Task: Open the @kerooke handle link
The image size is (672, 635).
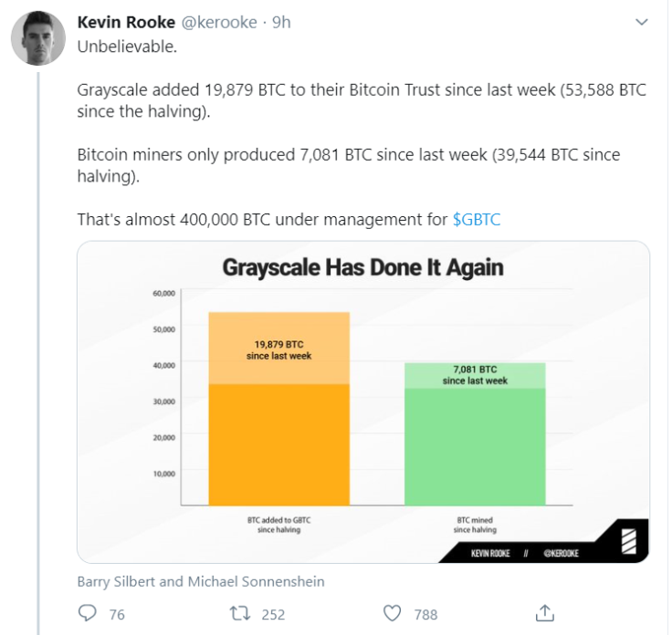Action: tap(219, 22)
